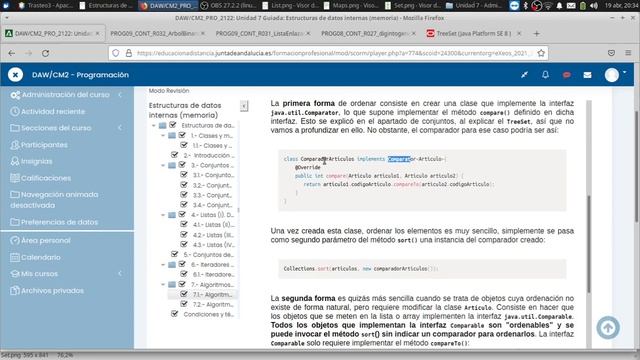The image size is (640, 360).
Task: Switch to the DAW/CM2_PRO_2122 browser tab
Action: click(53, 33)
